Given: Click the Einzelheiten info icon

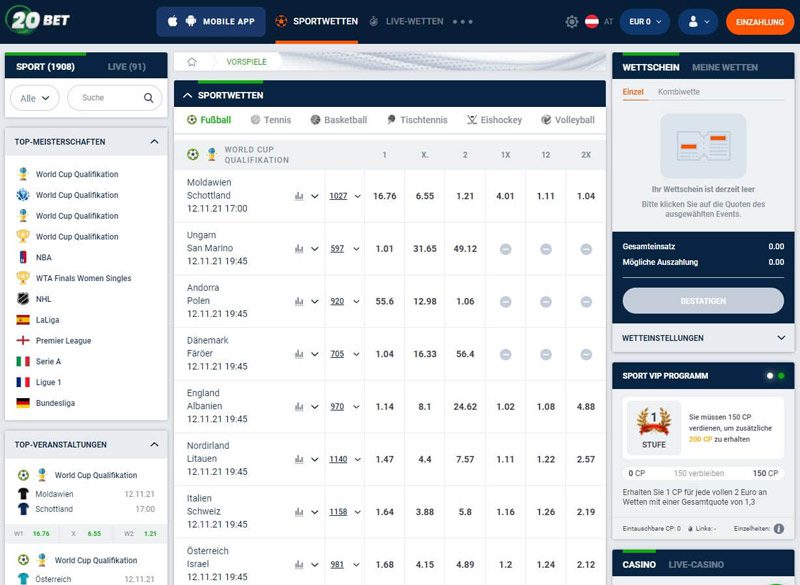Looking at the screenshot, I should pos(779,528).
